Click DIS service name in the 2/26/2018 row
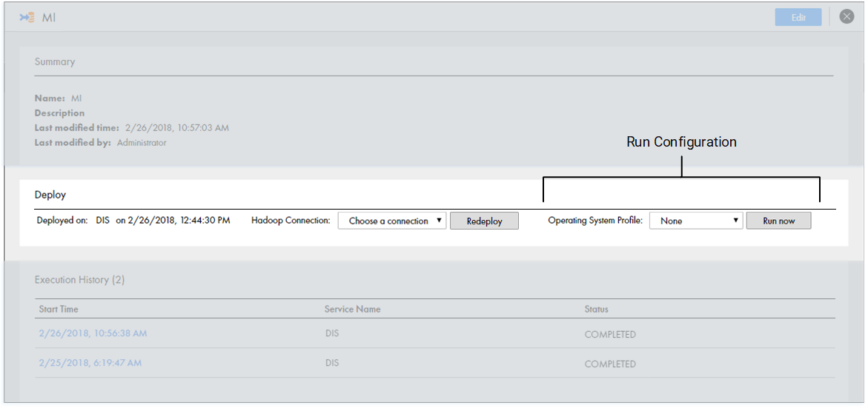This screenshot has height=408, width=868. click(x=331, y=333)
